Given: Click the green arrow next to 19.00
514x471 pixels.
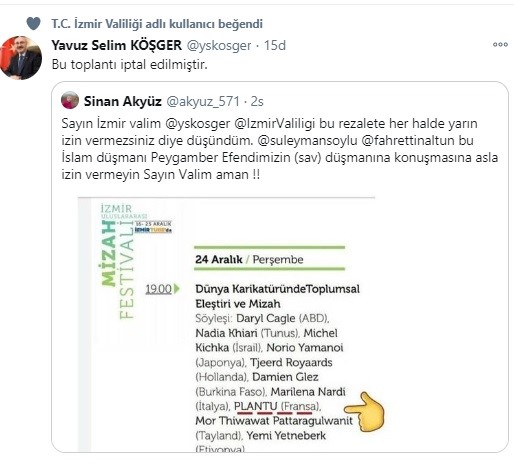Looking at the screenshot, I should (x=177, y=289).
